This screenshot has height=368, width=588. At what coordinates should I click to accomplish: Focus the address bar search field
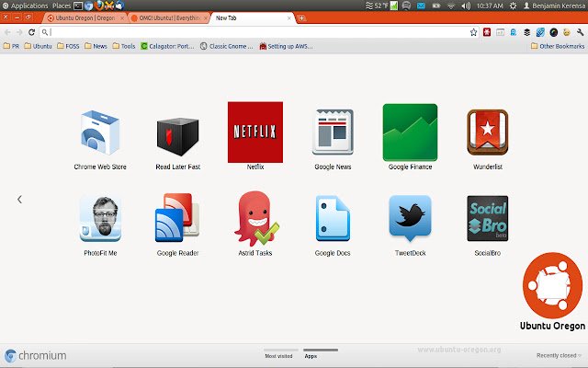(x=258, y=32)
